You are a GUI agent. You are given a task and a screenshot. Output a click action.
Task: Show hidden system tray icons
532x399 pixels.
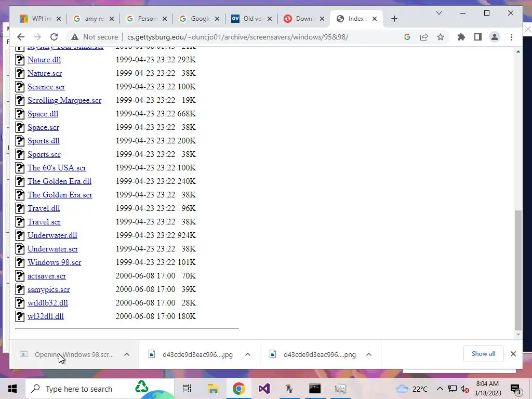tap(440, 389)
